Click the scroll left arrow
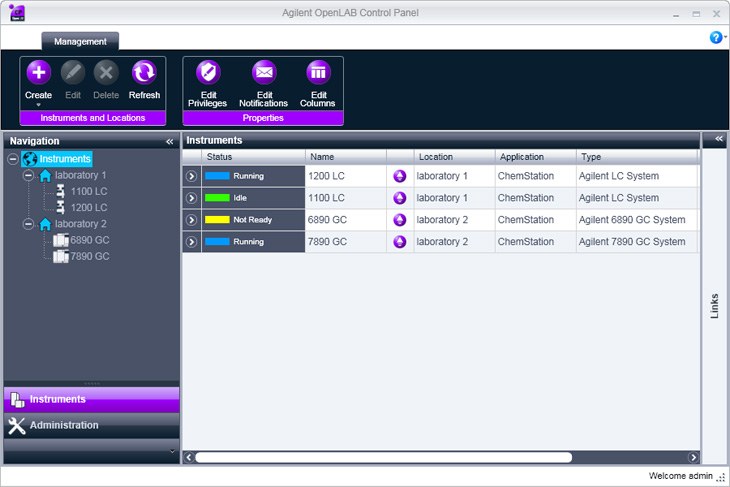This screenshot has width=730, height=487. (189, 457)
